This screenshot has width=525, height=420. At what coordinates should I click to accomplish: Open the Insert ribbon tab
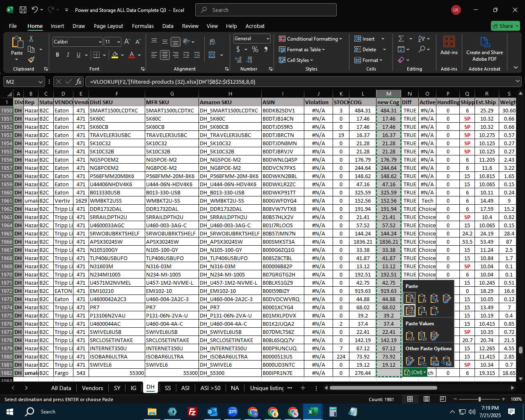click(57, 26)
